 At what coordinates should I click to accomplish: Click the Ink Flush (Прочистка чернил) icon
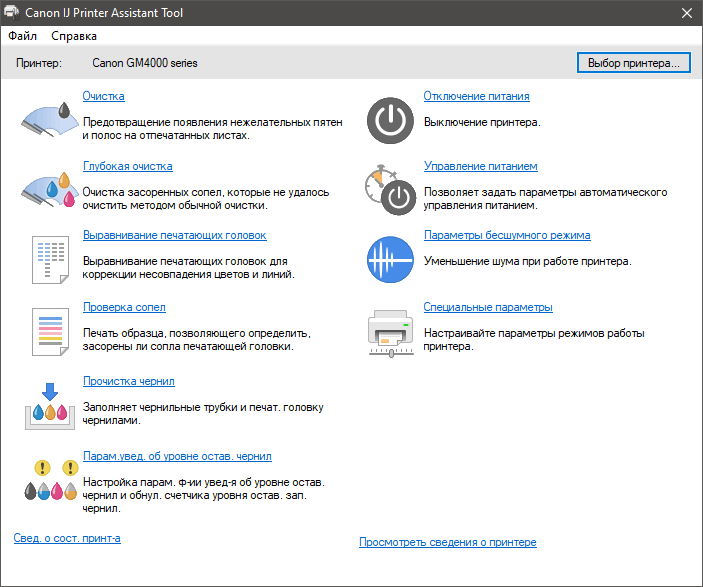[x=48, y=402]
